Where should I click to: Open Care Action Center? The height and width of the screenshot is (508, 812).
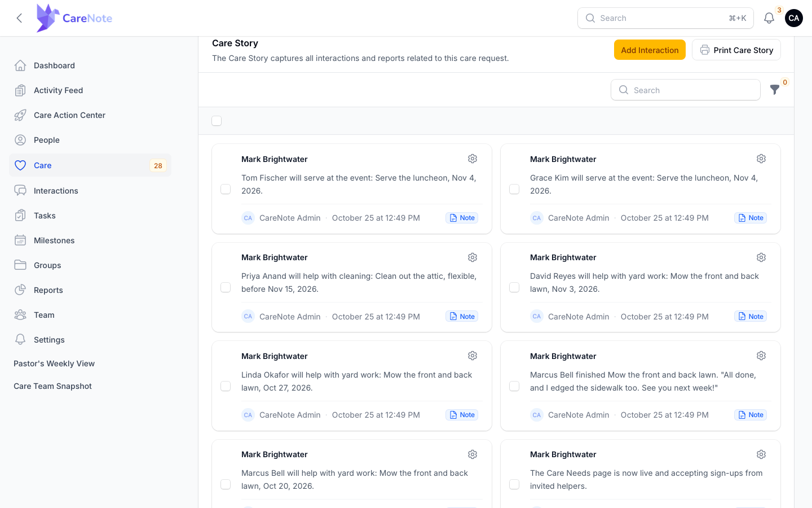click(x=90, y=115)
